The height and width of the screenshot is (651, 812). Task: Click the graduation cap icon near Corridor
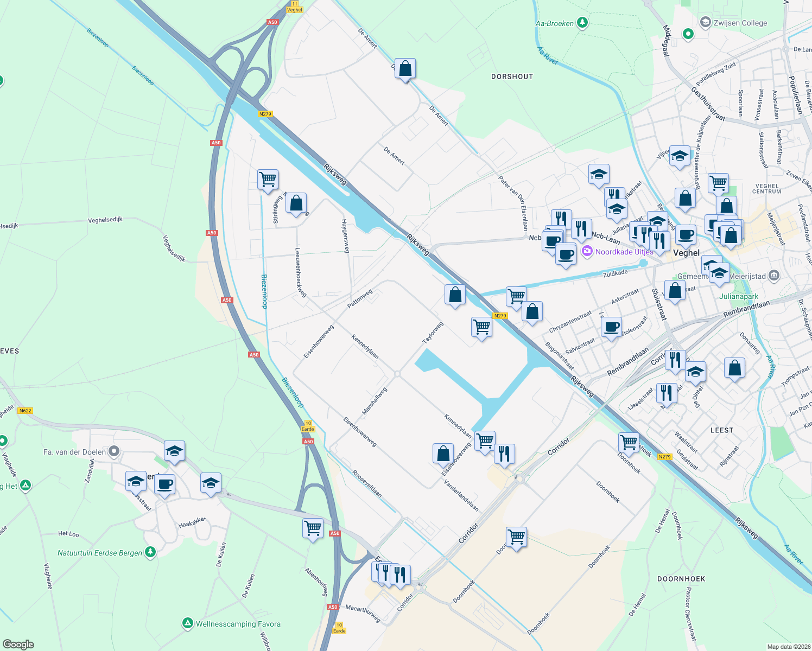click(x=695, y=371)
